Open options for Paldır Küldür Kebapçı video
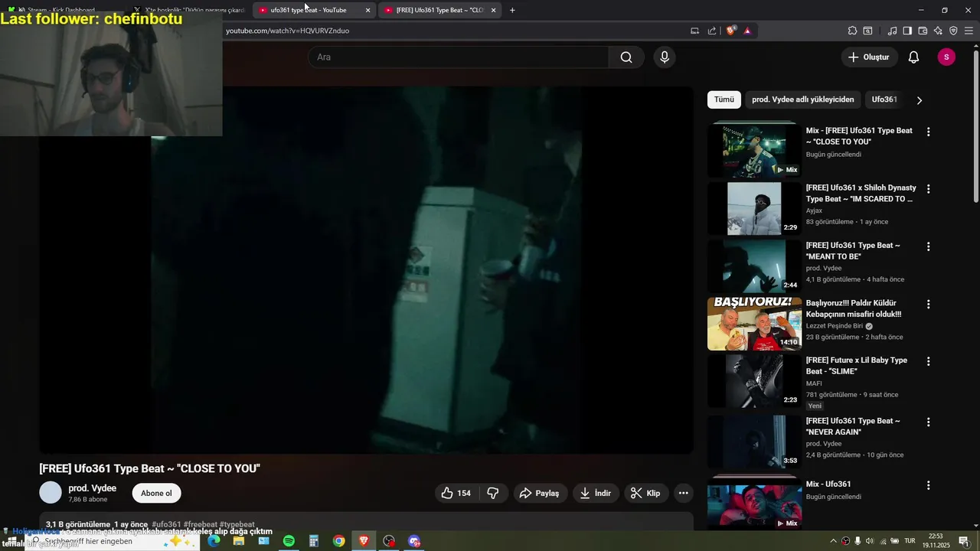 929,304
